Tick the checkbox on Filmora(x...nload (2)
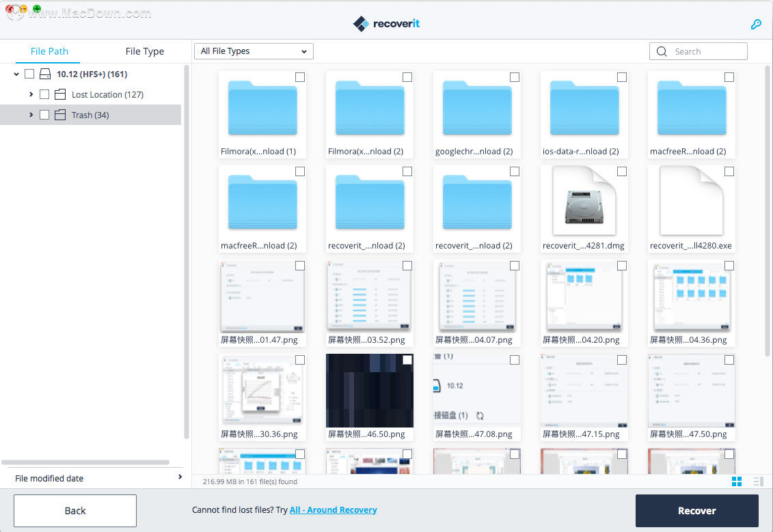The height and width of the screenshot is (532, 773). (407, 77)
